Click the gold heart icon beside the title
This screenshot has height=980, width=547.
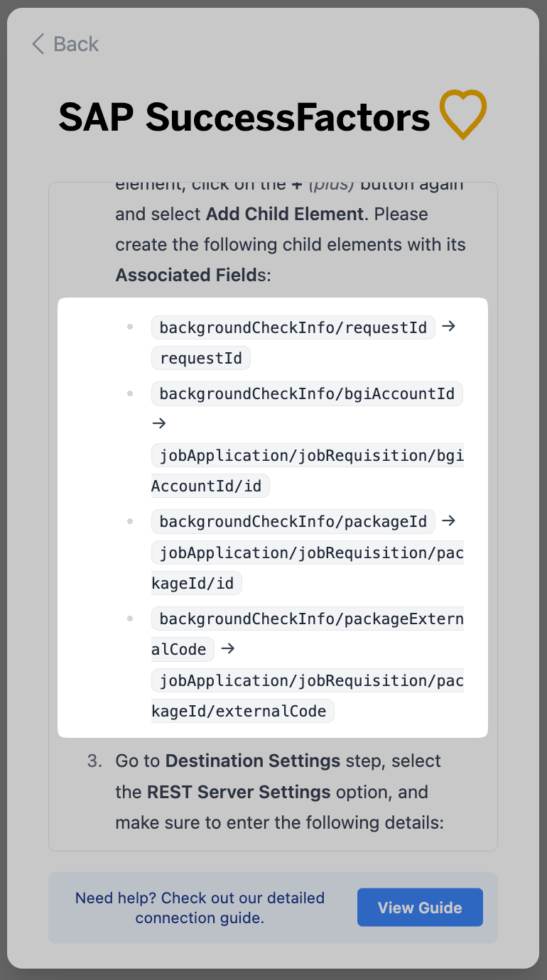(x=462, y=114)
